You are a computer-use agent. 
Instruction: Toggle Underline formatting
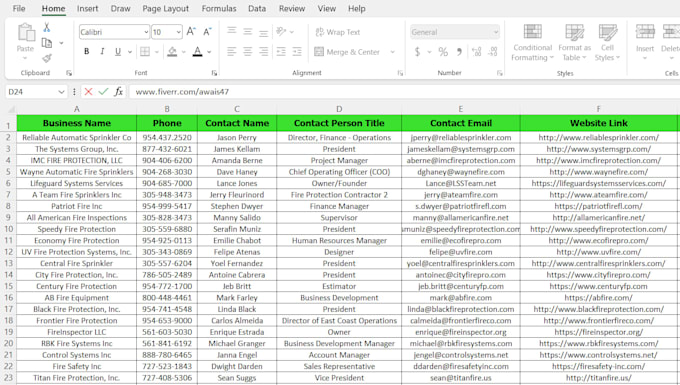coord(118,52)
